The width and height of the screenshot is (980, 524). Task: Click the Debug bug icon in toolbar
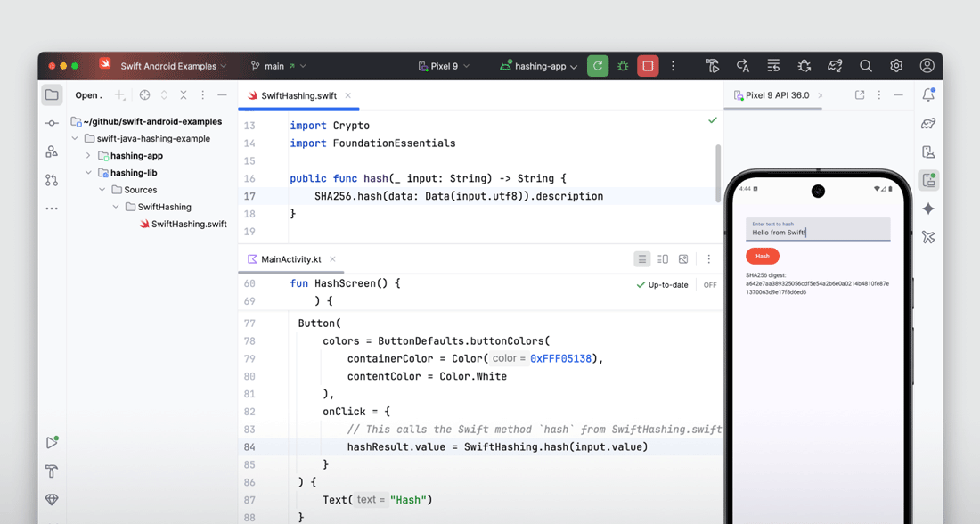[x=623, y=66]
